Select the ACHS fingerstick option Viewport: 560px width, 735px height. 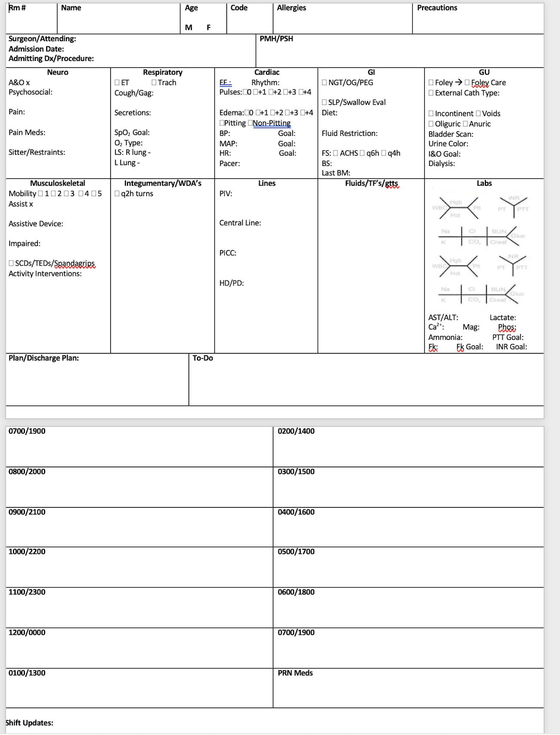334,153
